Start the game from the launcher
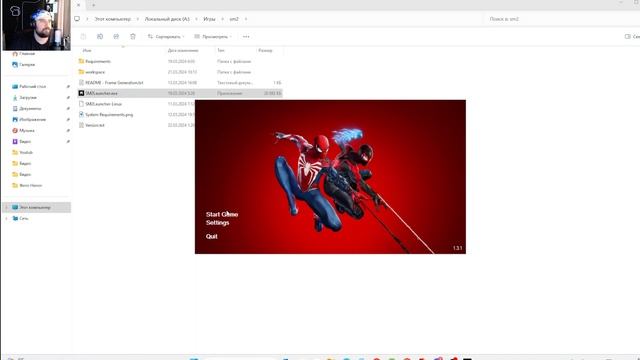 coord(222,214)
